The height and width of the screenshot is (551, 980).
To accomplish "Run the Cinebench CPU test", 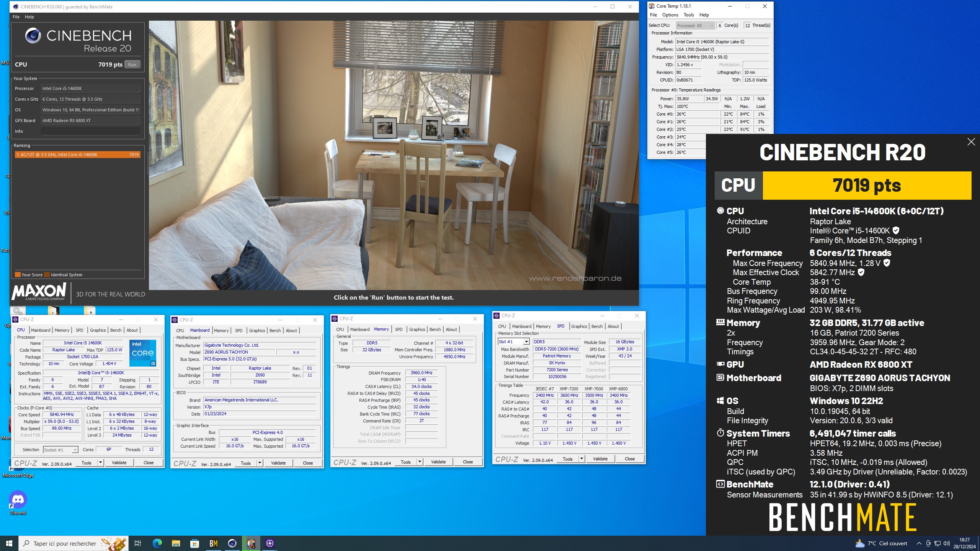I will 132,65.
